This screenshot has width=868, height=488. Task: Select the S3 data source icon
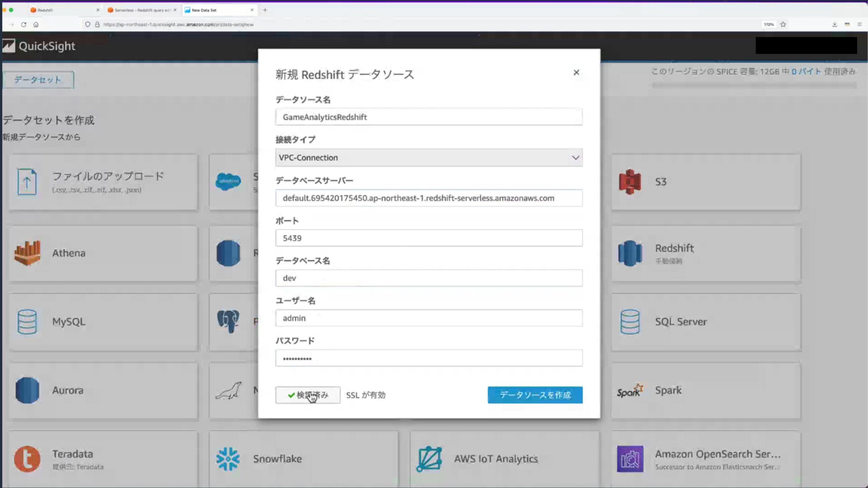(x=630, y=182)
